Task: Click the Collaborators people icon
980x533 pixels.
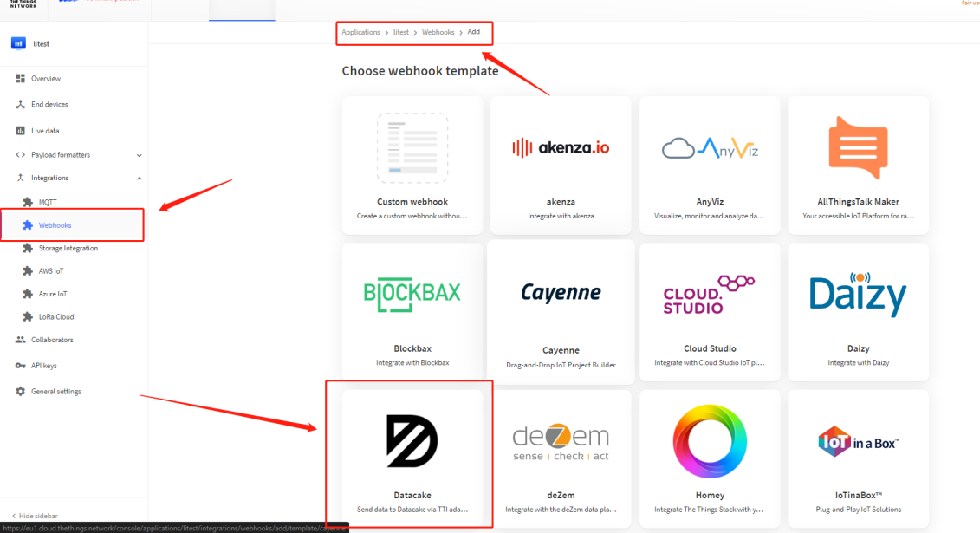Action: (21, 340)
